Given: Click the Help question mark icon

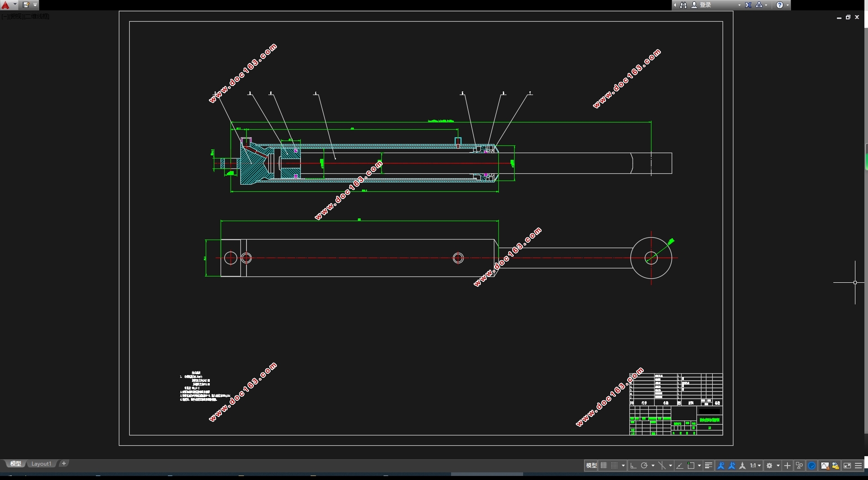Looking at the screenshot, I should pyautogui.click(x=780, y=5).
